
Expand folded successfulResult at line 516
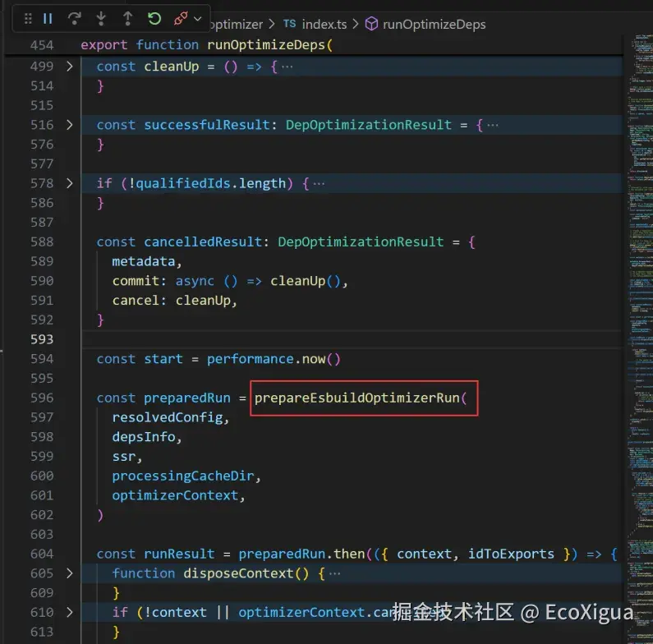coord(70,125)
